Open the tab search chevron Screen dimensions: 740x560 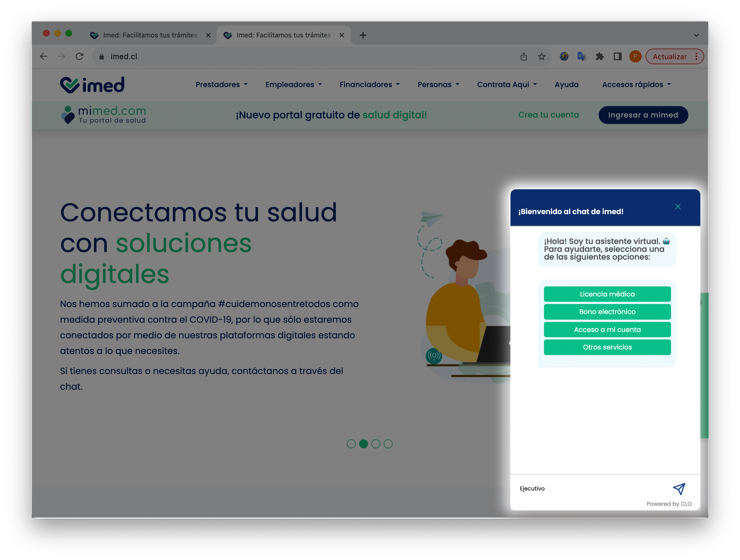click(x=696, y=35)
